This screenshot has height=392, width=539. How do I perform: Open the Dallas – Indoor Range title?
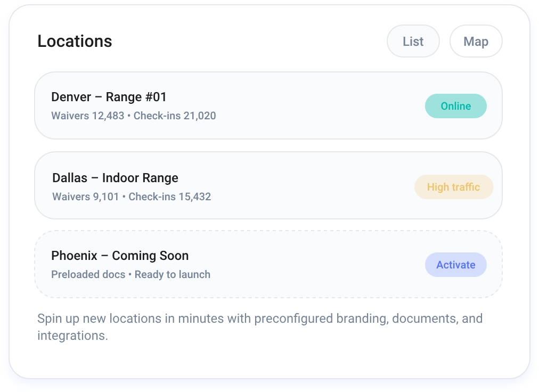[115, 178]
